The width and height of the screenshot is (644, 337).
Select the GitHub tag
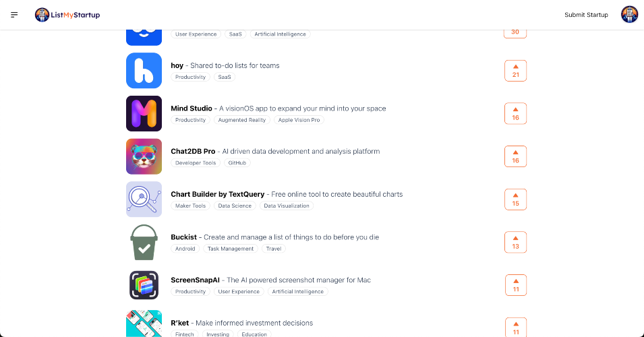(x=237, y=163)
